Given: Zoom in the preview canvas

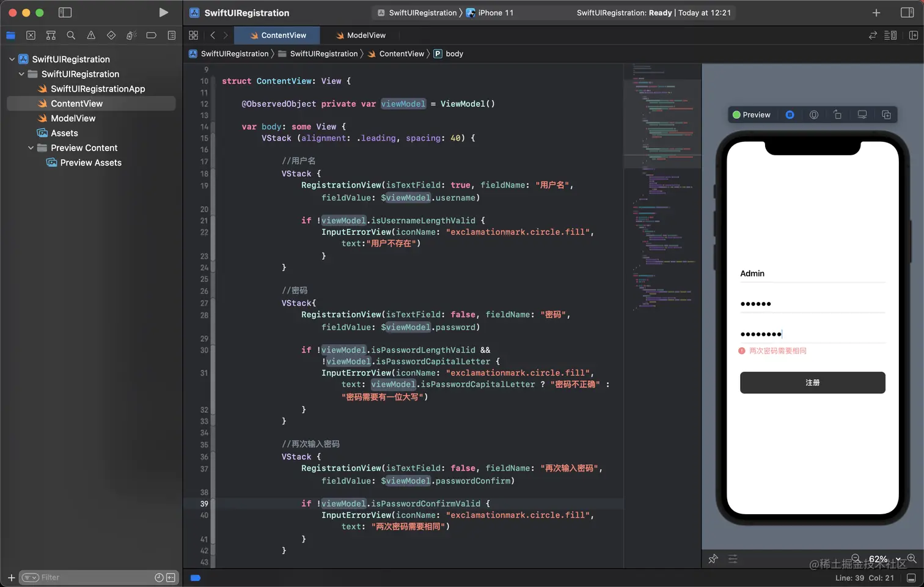Looking at the screenshot, I should coord(912,559).
